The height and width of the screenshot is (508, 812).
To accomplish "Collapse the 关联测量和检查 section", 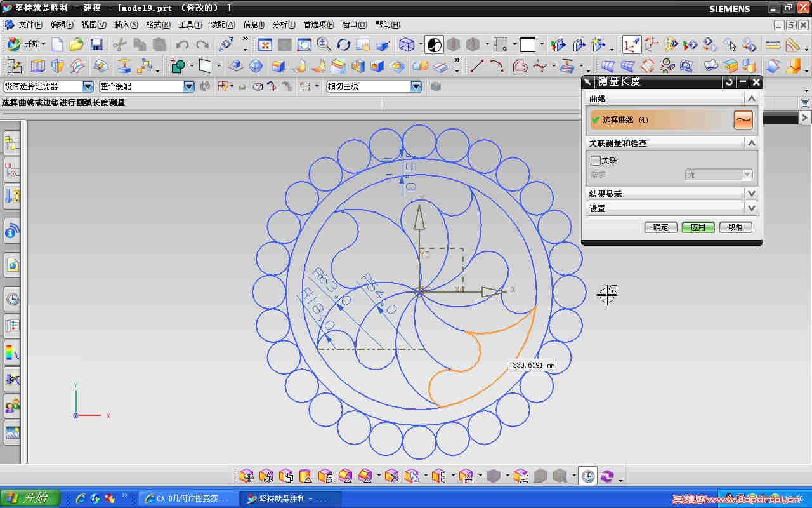I will pyautogui.click(x=751, y=143).
